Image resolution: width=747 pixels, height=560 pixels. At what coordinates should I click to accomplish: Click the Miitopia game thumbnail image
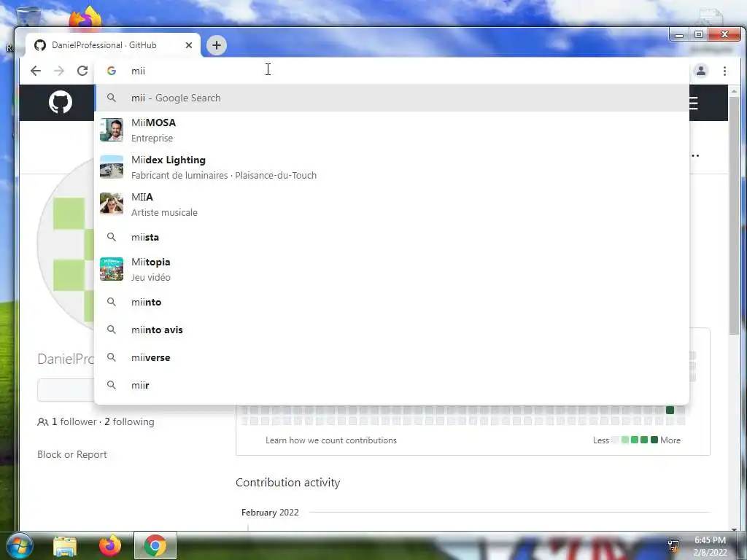pyautogui.click(x=112, y=269)
